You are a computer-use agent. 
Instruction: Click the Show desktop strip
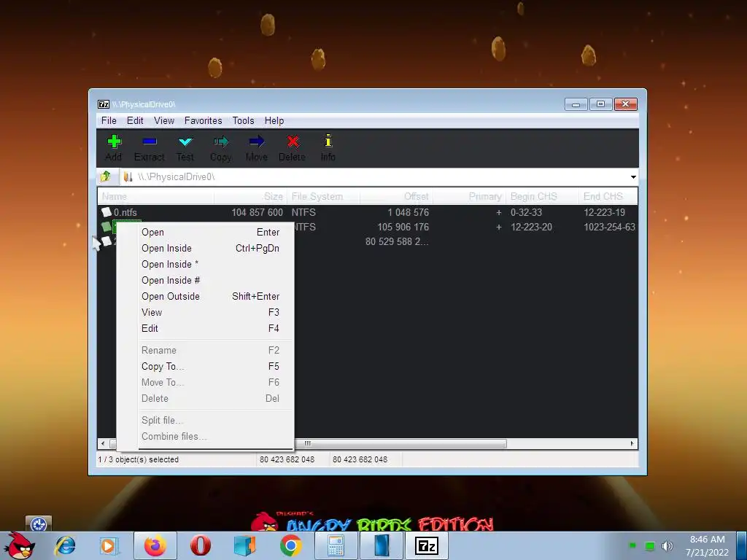(x=741, y=545)
